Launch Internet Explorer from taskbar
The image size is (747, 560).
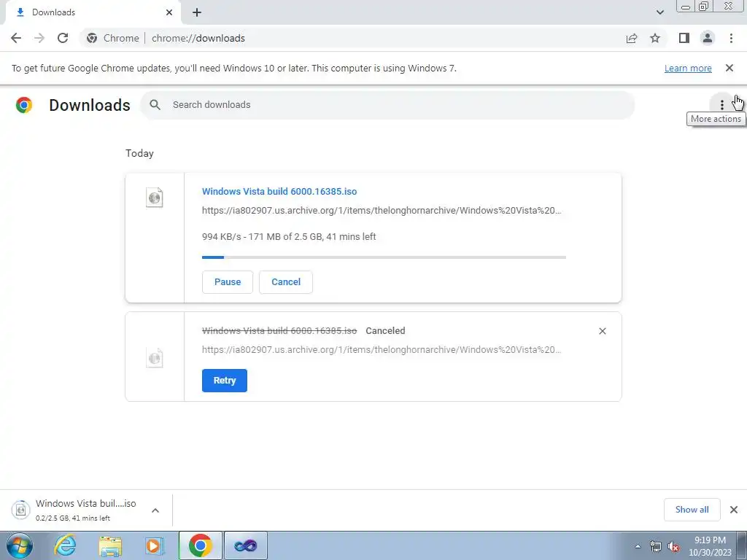(x=65, y=545)
